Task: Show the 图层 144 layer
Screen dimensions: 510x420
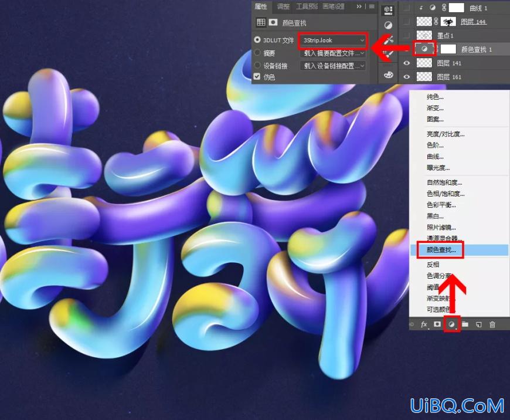Action: coord(407,22)
